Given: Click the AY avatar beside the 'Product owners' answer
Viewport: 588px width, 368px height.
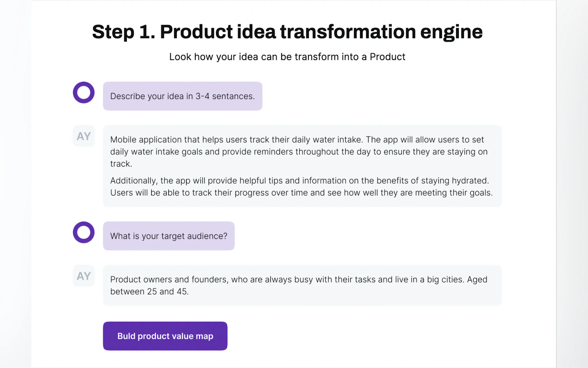Looking at the screenshot, I should point(84,276).
